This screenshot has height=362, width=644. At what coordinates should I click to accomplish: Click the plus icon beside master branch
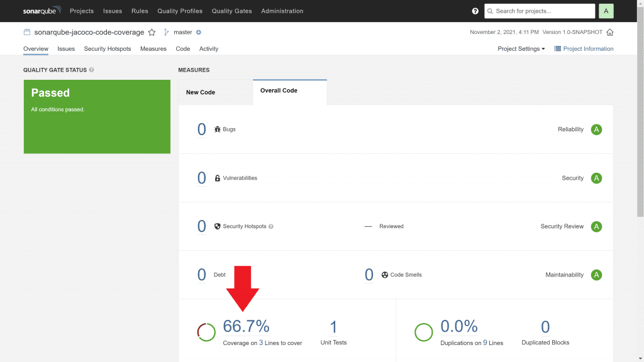click(199, 32)
